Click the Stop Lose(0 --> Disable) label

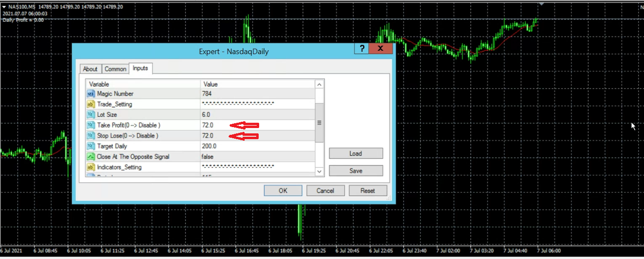pyautogui.click(x=128, y=136)
